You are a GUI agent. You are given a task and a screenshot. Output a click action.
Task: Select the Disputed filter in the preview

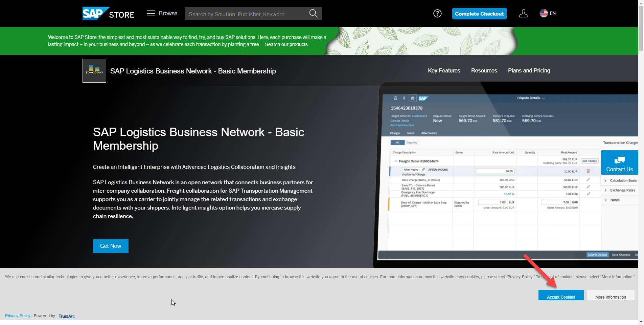coord(412,143)
